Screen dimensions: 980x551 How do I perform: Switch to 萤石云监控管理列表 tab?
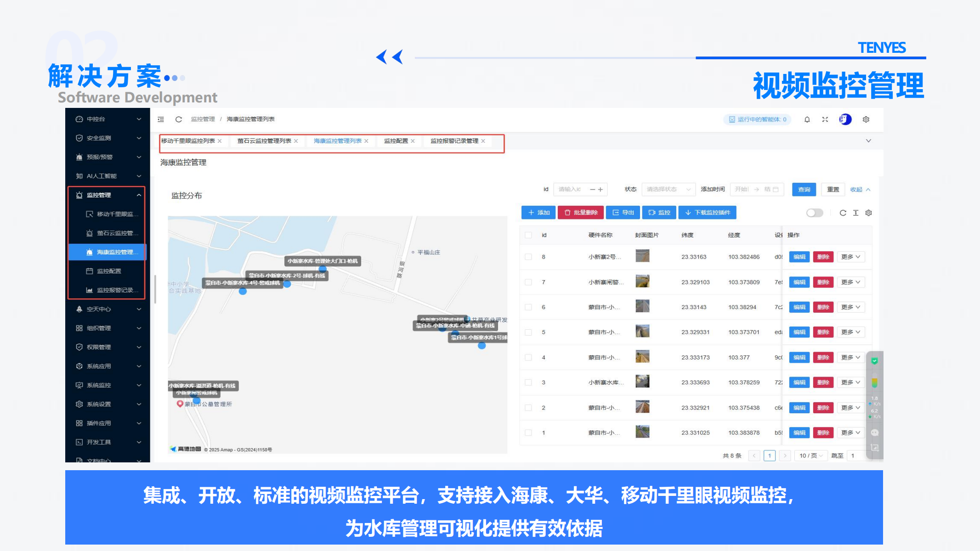[x=264, y=141]
